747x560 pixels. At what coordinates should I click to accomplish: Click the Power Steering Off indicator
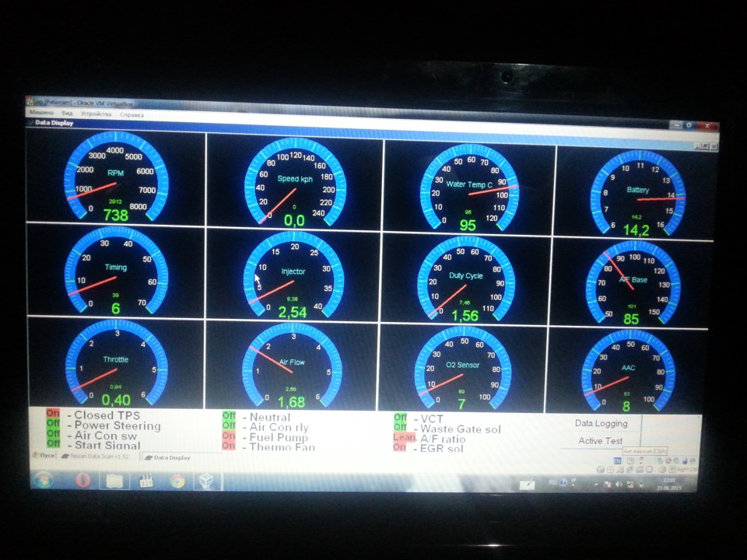coord(53,423)
